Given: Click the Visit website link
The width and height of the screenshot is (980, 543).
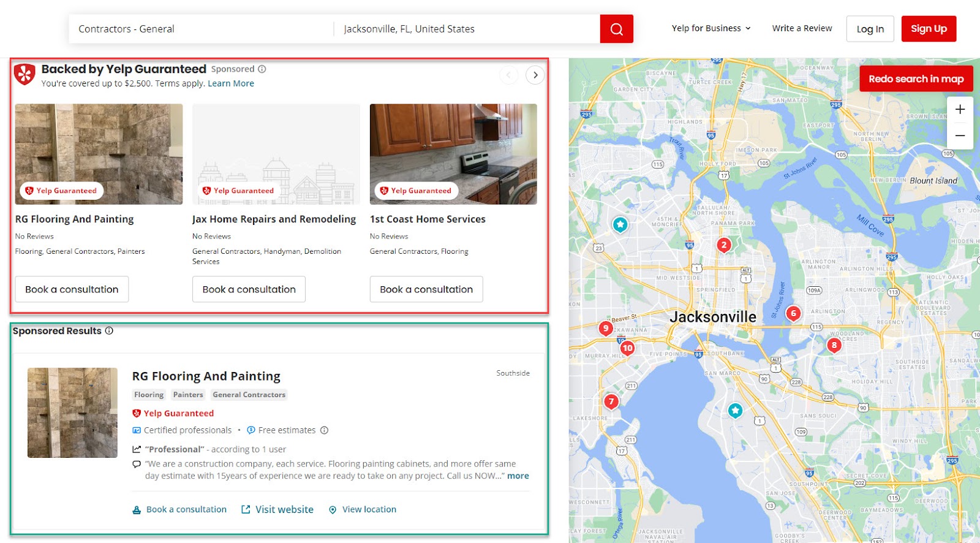Looking at the screenshot, I should 277,509.
